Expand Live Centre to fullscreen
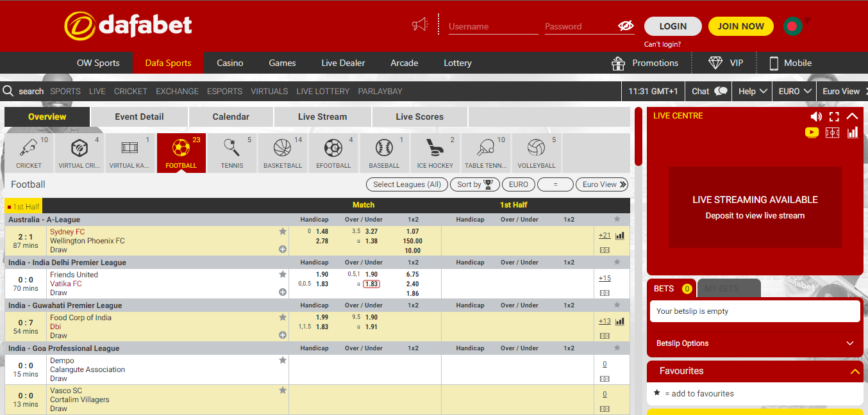Screen dimensions: 868x415 (834, 117)
